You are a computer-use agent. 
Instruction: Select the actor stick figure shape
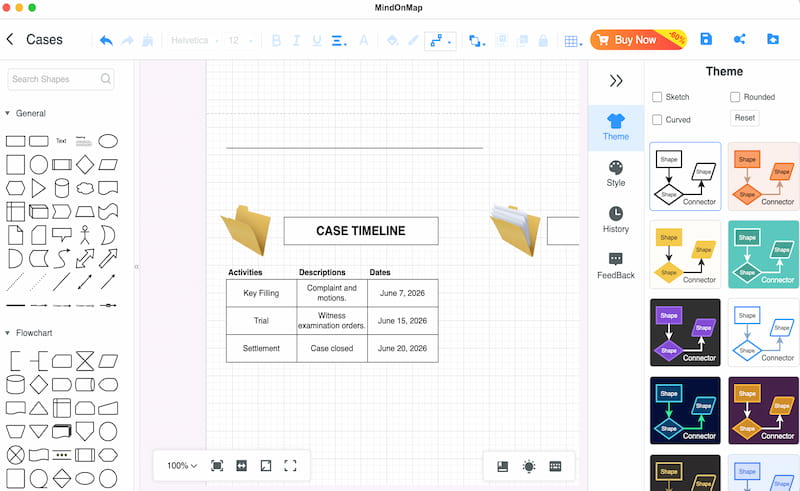point(85,235)
